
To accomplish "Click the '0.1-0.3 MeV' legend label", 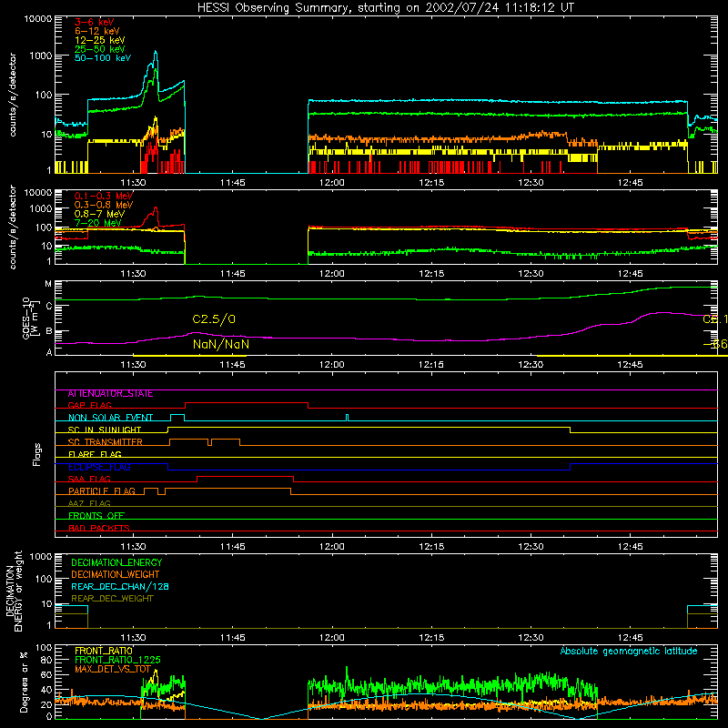I will [x=104, y=196].
